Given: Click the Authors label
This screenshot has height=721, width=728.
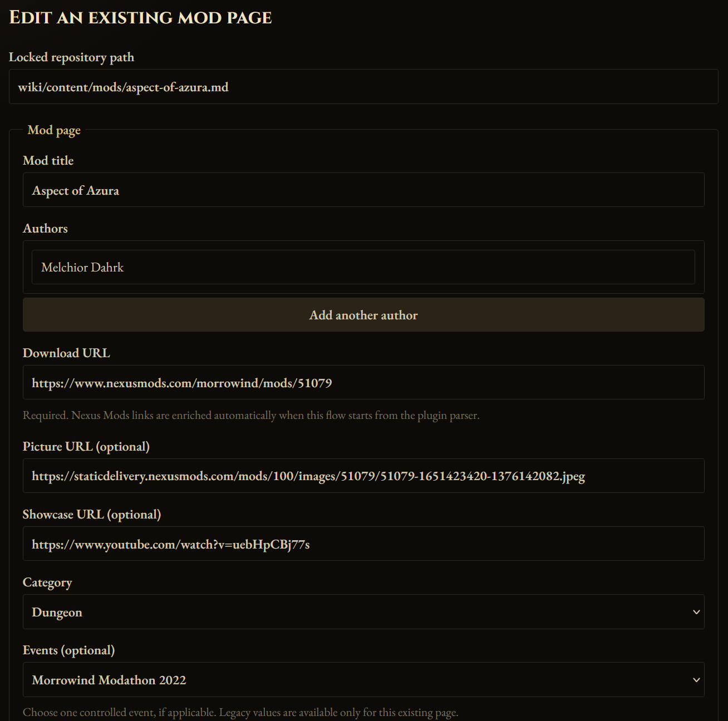Looking at the screenshot, I should pos(45,229).
